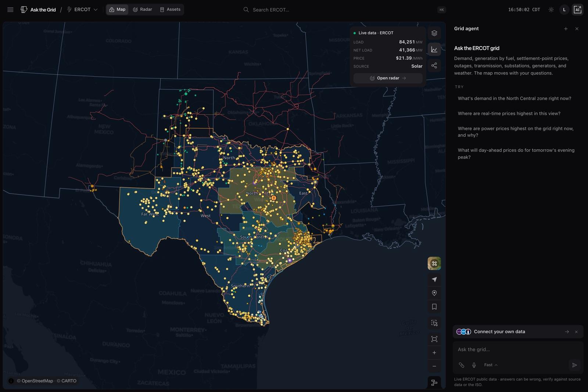Click the Far West zone label

[150, 214]
